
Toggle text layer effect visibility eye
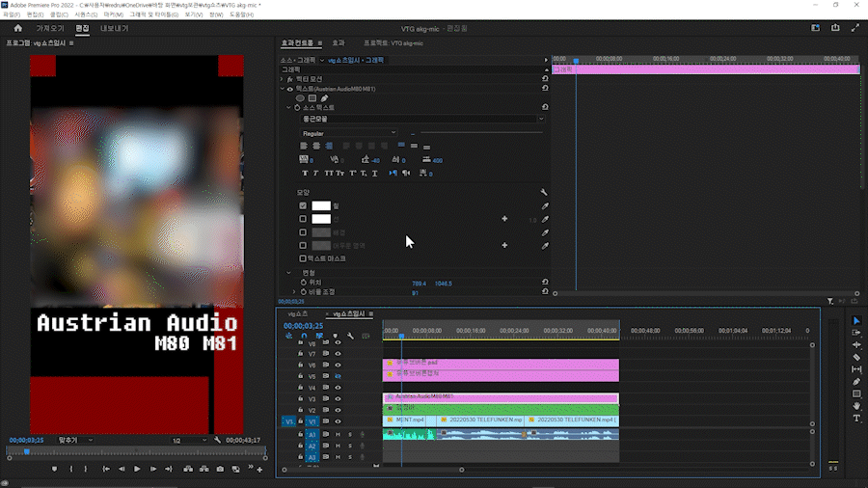[x=289, y=89]
